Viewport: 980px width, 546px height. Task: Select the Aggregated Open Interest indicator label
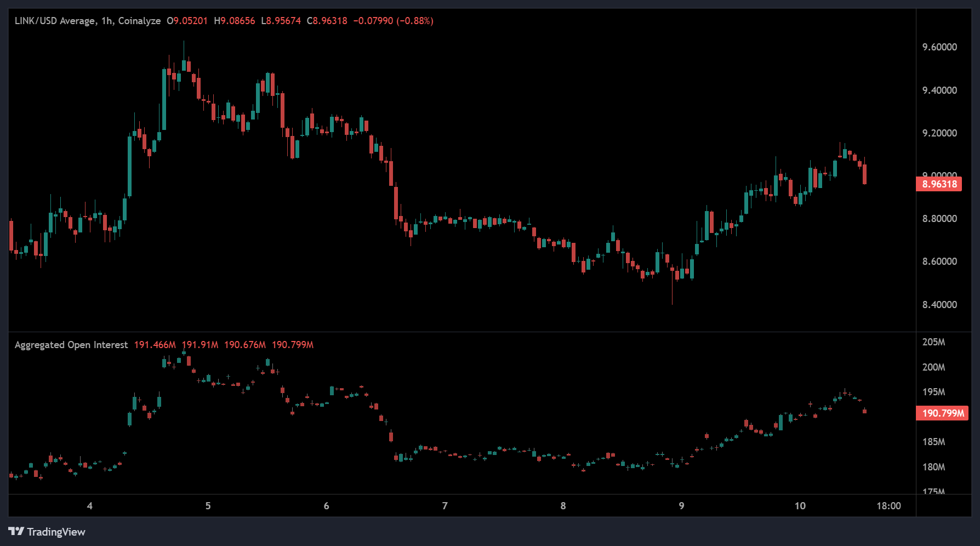click(71, 345)
